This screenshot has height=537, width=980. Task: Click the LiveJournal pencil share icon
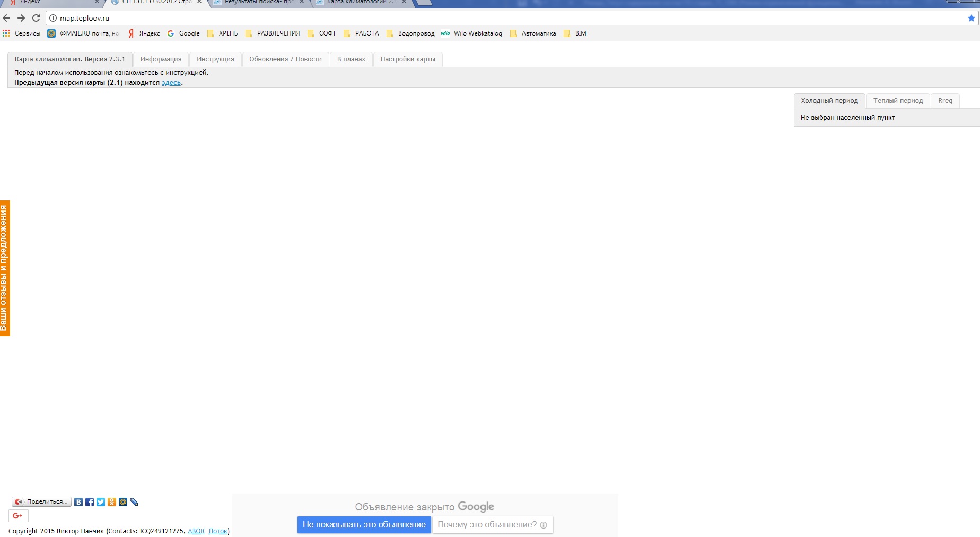point(134,502)
